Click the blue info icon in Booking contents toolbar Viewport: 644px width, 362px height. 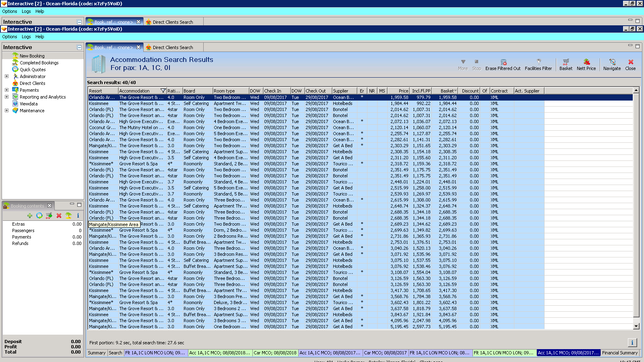78,216
